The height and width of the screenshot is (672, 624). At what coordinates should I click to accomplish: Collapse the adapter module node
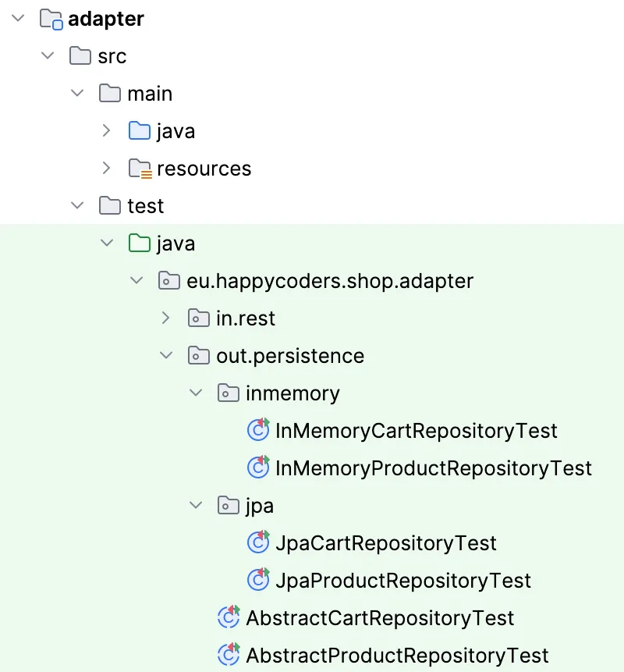[18, 18]
